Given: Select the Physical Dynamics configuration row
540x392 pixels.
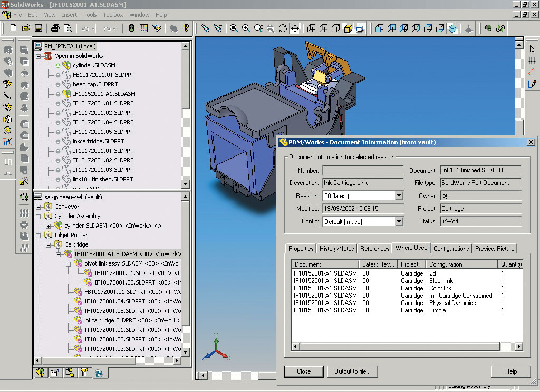Looking at the screenshot, I should [x=407, y=303].
